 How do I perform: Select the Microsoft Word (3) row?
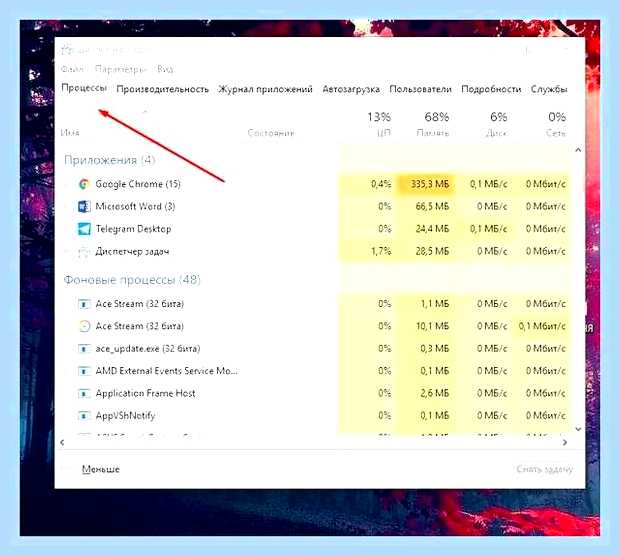(x=315, y=206)
